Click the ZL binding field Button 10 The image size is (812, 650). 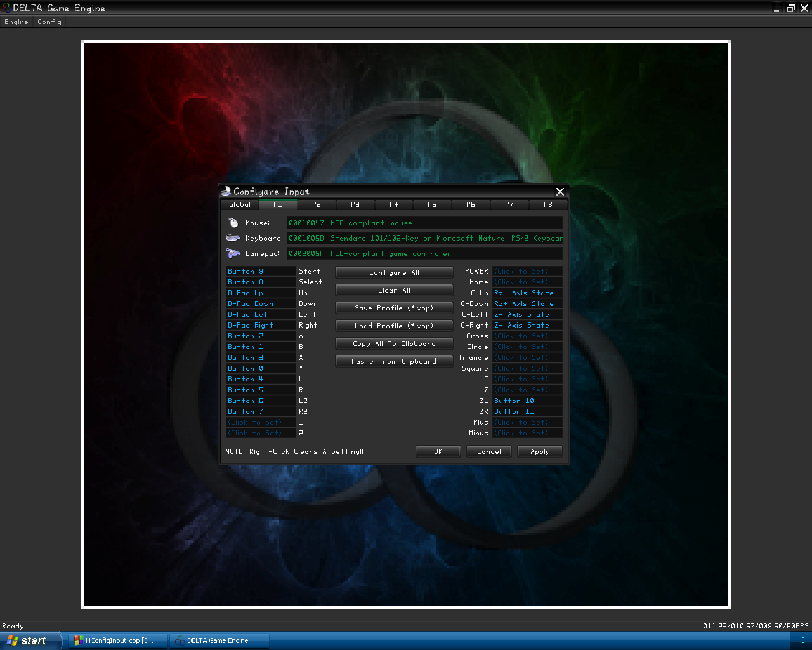(527, 401)
